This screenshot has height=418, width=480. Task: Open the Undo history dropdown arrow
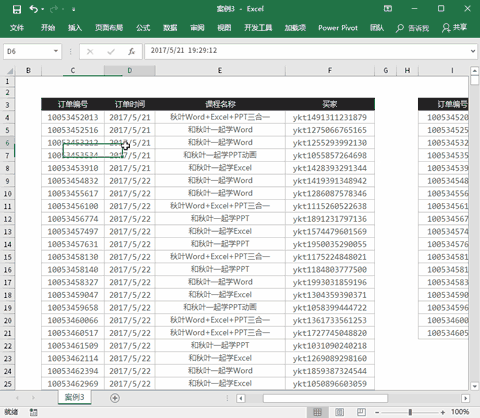[x=43, y=9]
